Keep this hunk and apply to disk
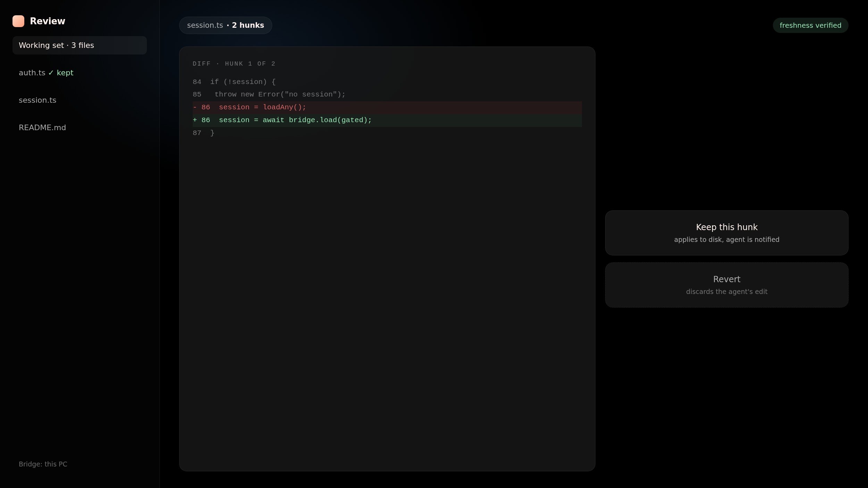The image size is (868, 488). point(727,233)
